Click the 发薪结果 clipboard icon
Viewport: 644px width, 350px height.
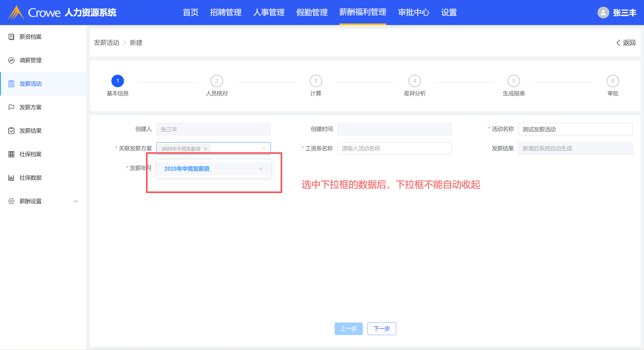[11, 131]
